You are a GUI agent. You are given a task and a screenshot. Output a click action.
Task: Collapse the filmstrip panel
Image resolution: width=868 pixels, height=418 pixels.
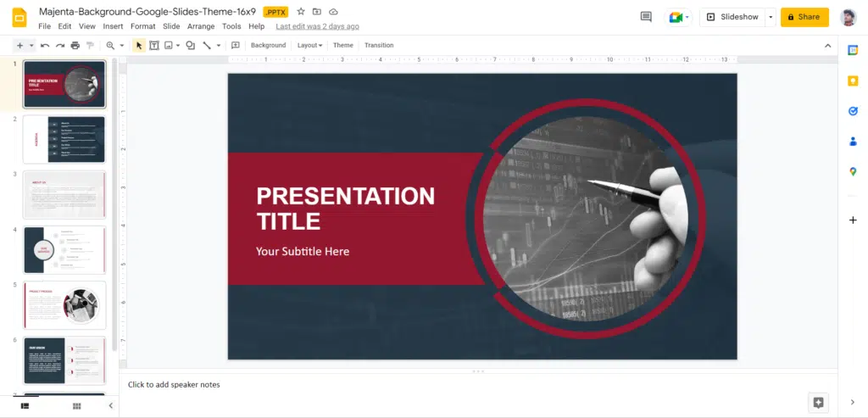[x=110, y=406]
